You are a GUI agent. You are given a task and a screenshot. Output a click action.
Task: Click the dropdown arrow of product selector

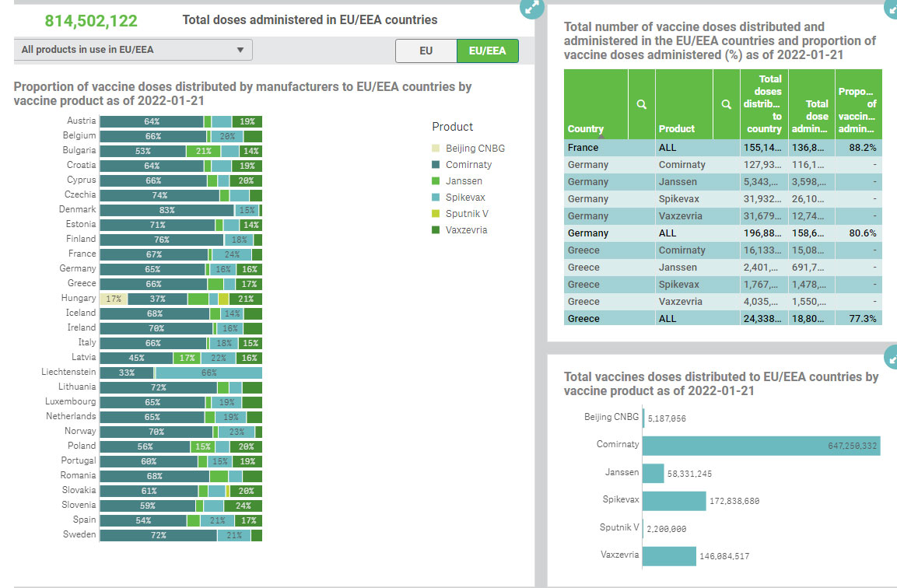[240, 50]
